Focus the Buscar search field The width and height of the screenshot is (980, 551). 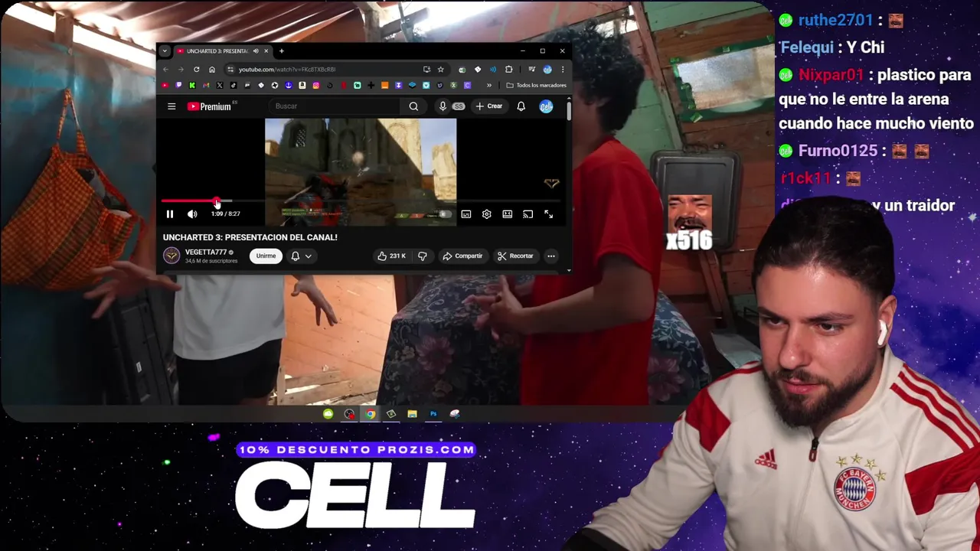335,106
